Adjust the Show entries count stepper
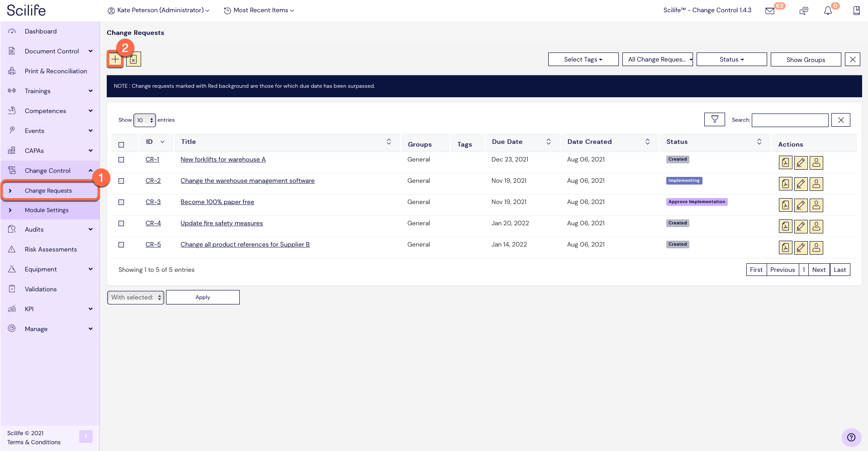This screenshot has height=451, width=868. click(152, 120)
